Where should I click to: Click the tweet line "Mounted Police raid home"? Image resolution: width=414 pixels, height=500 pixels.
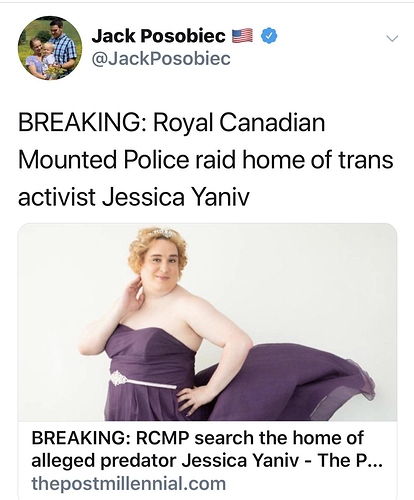(162, 160)
